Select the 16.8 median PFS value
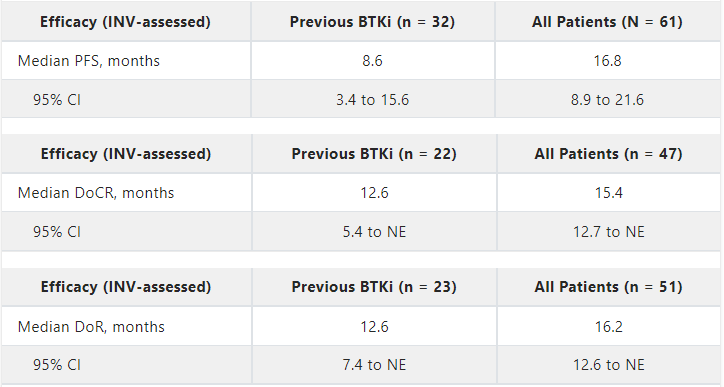This screenshot has width=724, height=387. click(x=607, y=60)
